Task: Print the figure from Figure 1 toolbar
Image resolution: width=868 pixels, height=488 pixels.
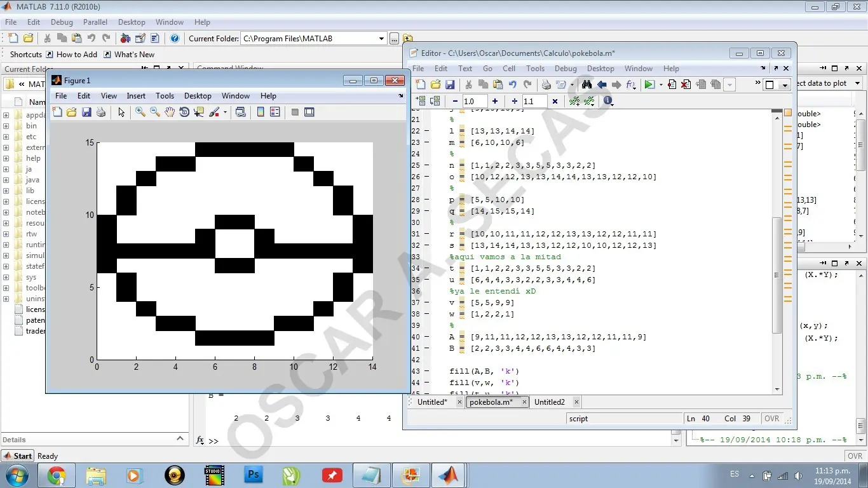Action: [x=100, y=112]
